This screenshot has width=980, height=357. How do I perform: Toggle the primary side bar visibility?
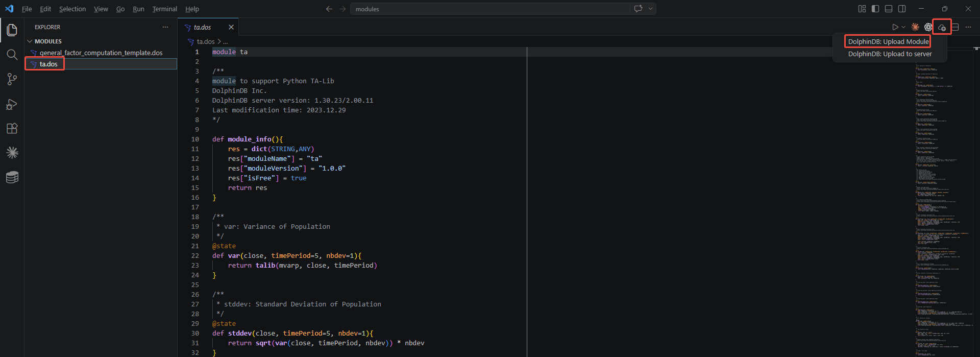875,9
